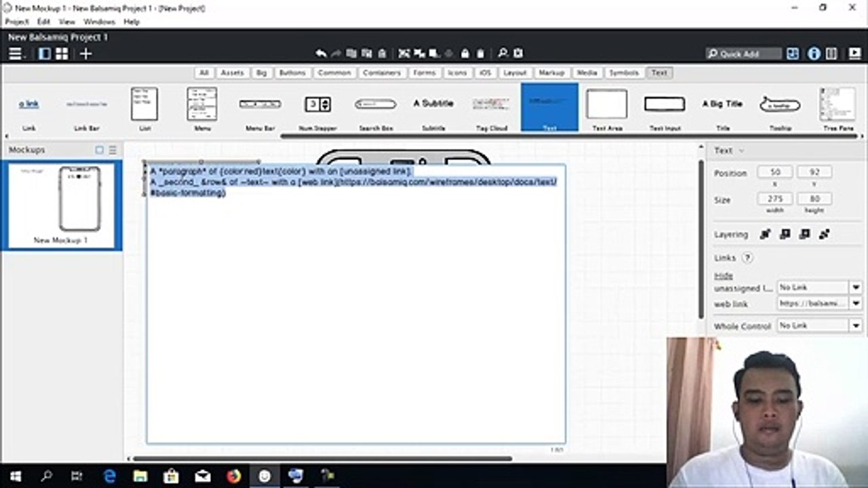
Task: Click the Hide link under Links
Action: pos(724,276)
